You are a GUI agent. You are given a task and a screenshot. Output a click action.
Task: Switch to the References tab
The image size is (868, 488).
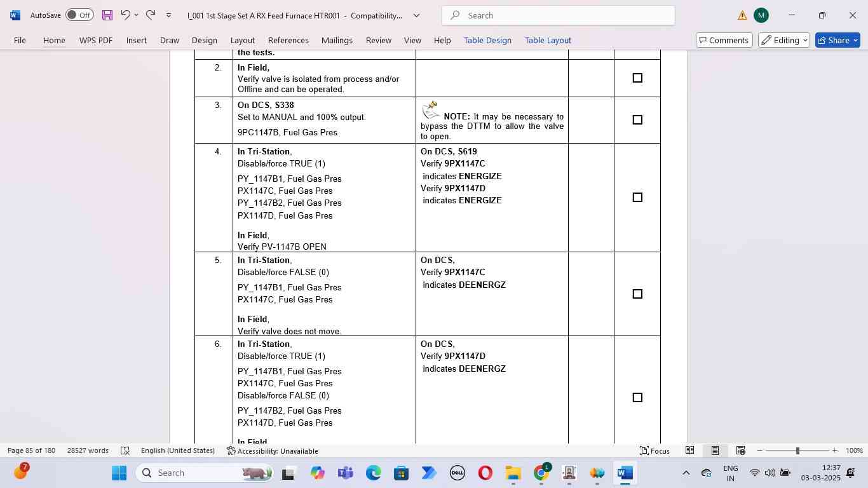[288, 40]
